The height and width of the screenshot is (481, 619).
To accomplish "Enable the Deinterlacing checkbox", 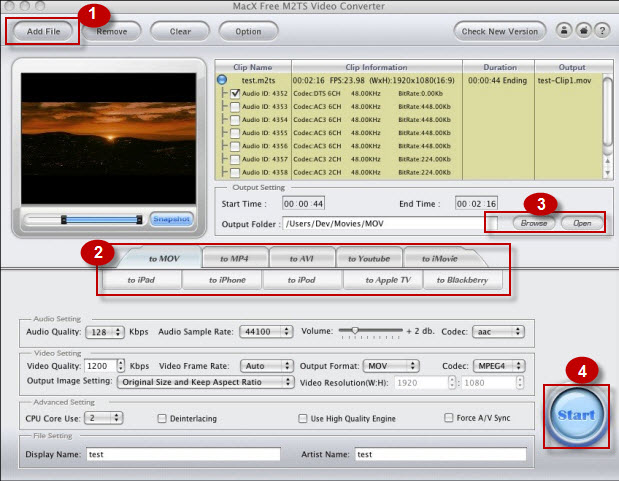I will point(162,418).
